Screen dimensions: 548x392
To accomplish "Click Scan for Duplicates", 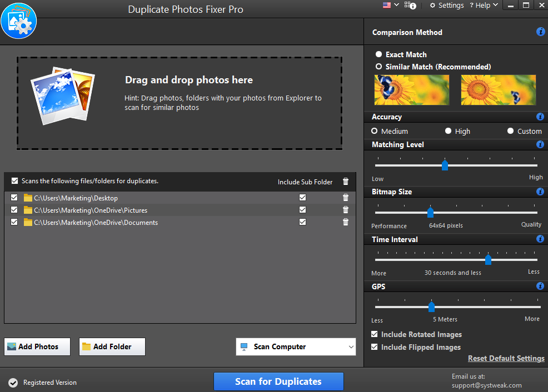I will click(x=278, y=381).
